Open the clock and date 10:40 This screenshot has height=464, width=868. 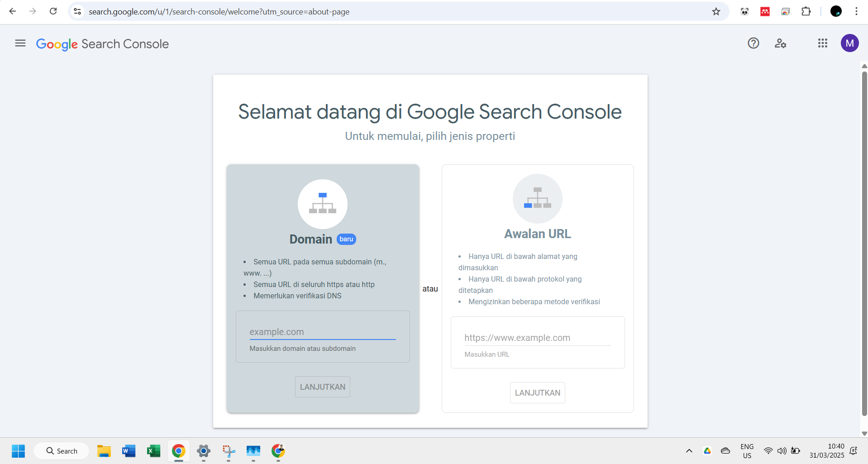(827, 451)
